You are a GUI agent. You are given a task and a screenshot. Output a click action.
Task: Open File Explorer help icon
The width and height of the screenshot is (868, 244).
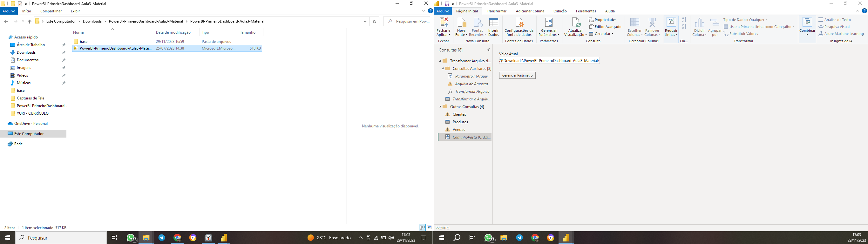[430, 11]
